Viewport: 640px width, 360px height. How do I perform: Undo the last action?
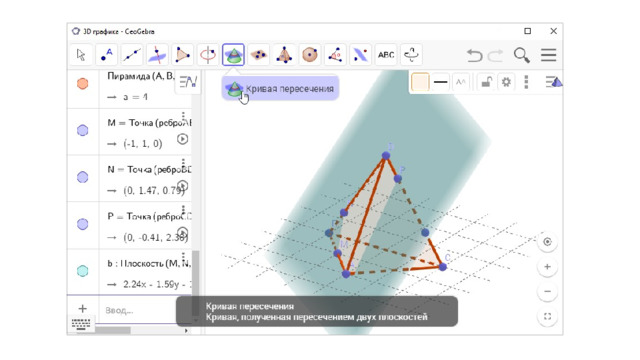tap(474, 55)
